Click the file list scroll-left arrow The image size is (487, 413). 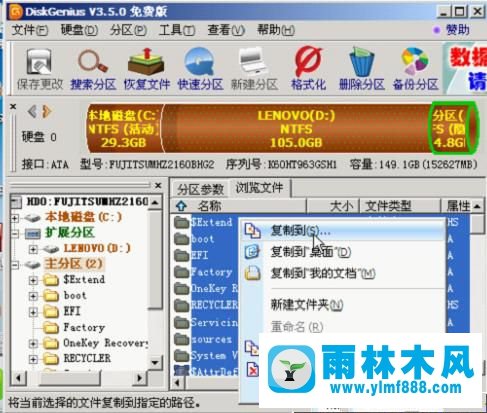(x=178, y=383)
